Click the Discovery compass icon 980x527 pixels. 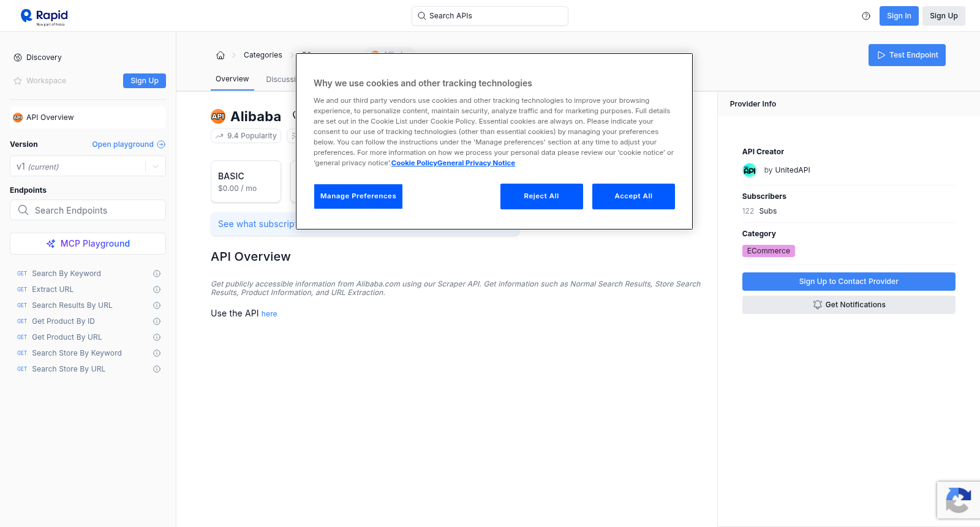[18, 58]
